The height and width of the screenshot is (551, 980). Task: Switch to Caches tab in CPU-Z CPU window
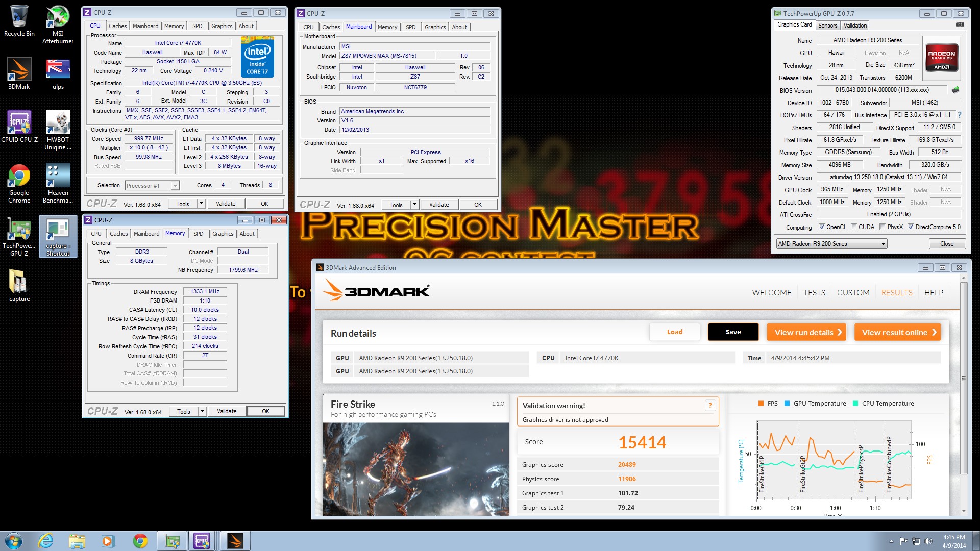tap(117, 26)
